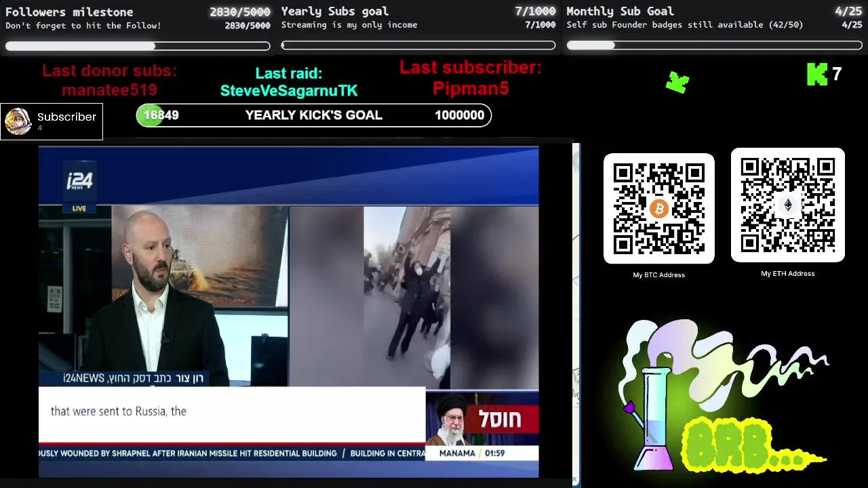Viewport: 868px width, 488px height.
Task: Click the 'Subscriber' label box
Action: pyautogui.click(x=52, y=122)
